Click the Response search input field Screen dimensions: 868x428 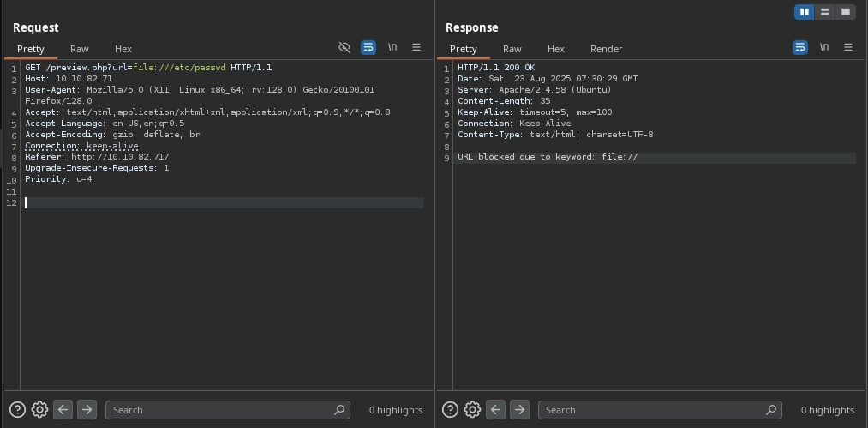[653, 410]
